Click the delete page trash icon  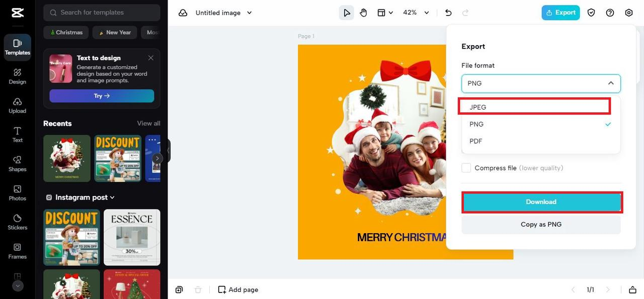198,290
